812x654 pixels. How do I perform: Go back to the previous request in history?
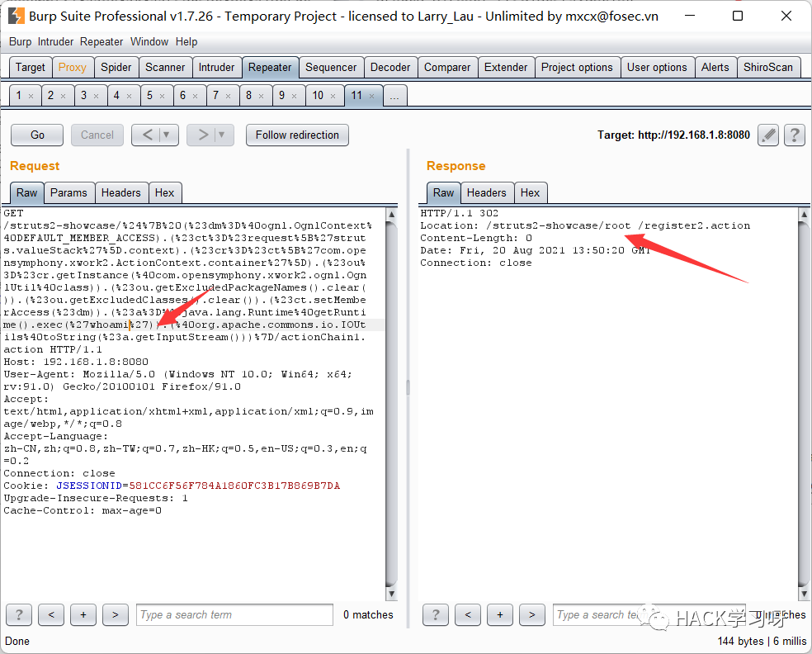pos(147,135)
